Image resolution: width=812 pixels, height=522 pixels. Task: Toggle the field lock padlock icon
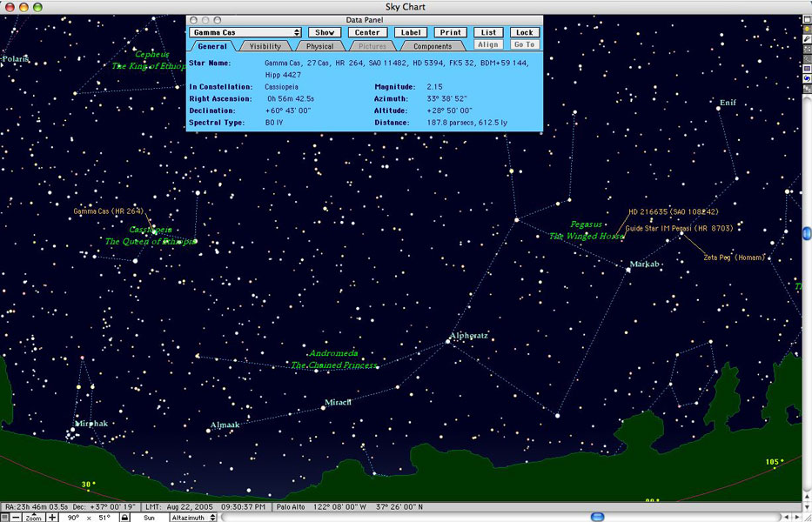coord(124,518)
